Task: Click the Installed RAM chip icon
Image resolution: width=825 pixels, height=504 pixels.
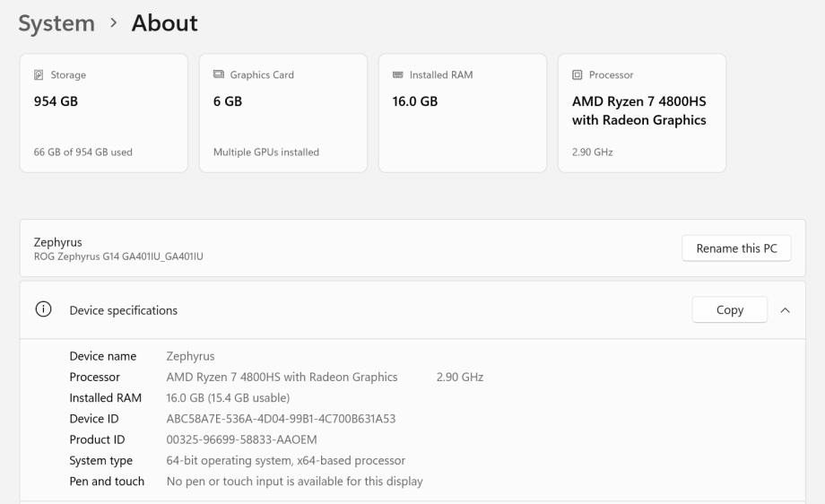Action: [398, 75]
